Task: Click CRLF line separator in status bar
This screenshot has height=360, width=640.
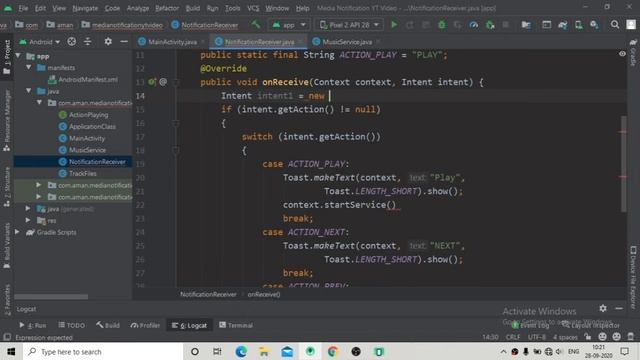Action: pyautogui.click(x=513, y=337)
